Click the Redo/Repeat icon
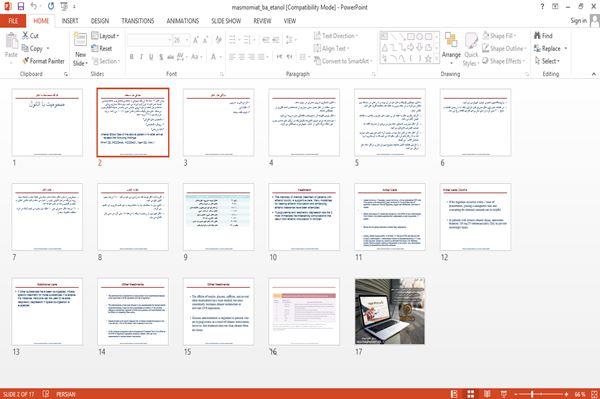This screenshot has width=600, height=399. [x=51, y=7]
